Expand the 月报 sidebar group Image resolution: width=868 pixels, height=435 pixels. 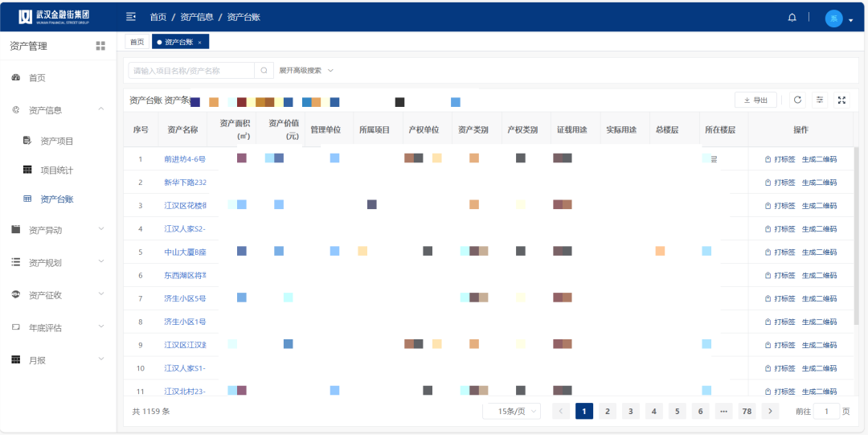click(58, 360)
